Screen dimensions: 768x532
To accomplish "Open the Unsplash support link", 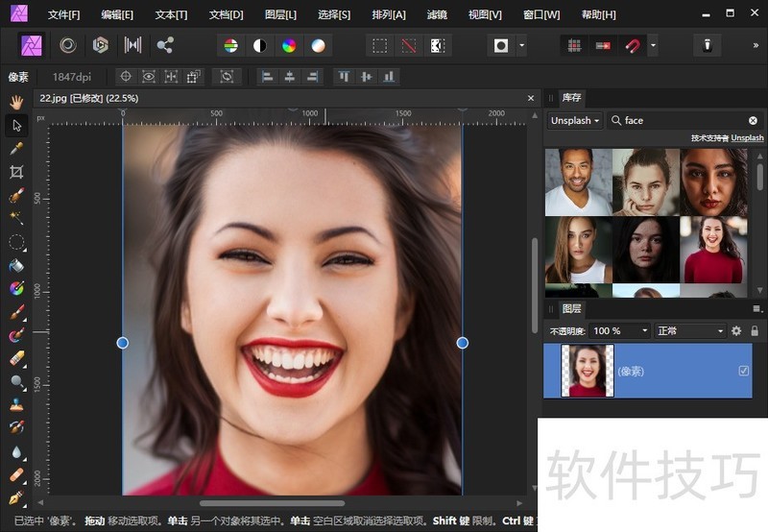I will (x=747, y=138).
